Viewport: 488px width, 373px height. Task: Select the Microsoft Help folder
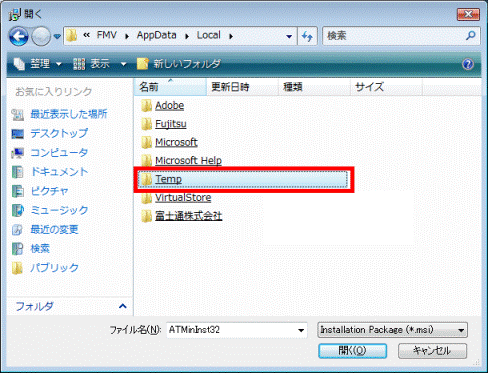pos(188,161)
